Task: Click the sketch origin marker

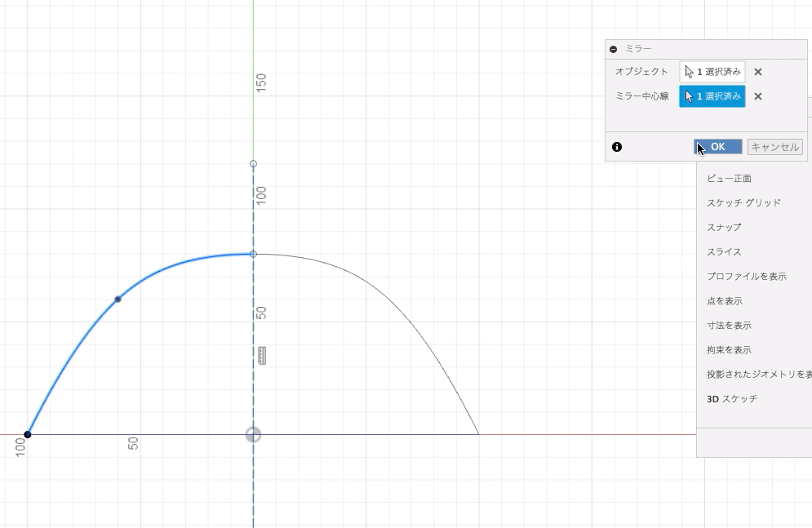Action: [x=253, y=435]
